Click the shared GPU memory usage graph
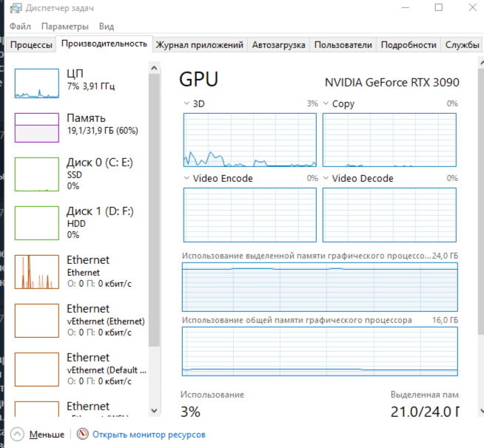Screen dimensions: 484x448 [320, 351]
